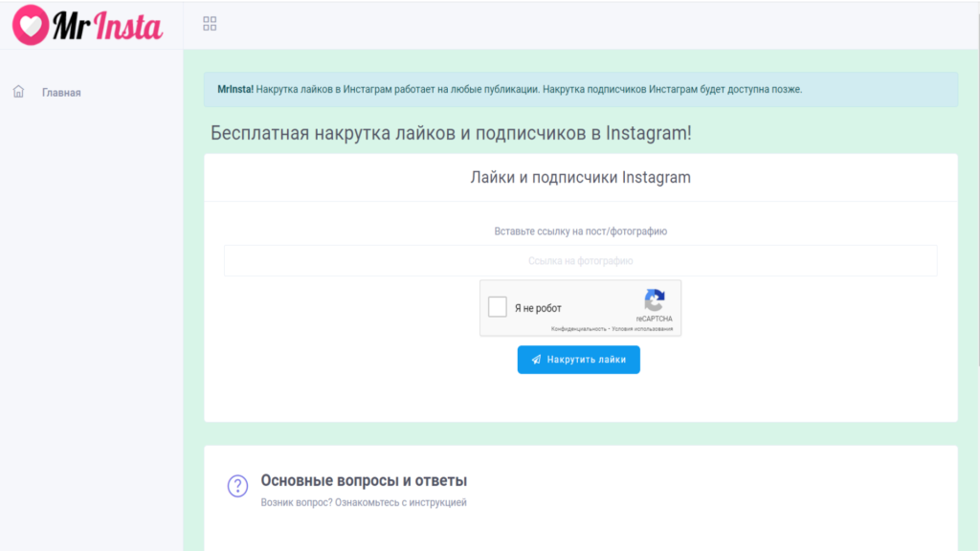Open the grid apps menu icon
Image resolution: width=980 pixels, height=551 pixels.
pos(210,24)
